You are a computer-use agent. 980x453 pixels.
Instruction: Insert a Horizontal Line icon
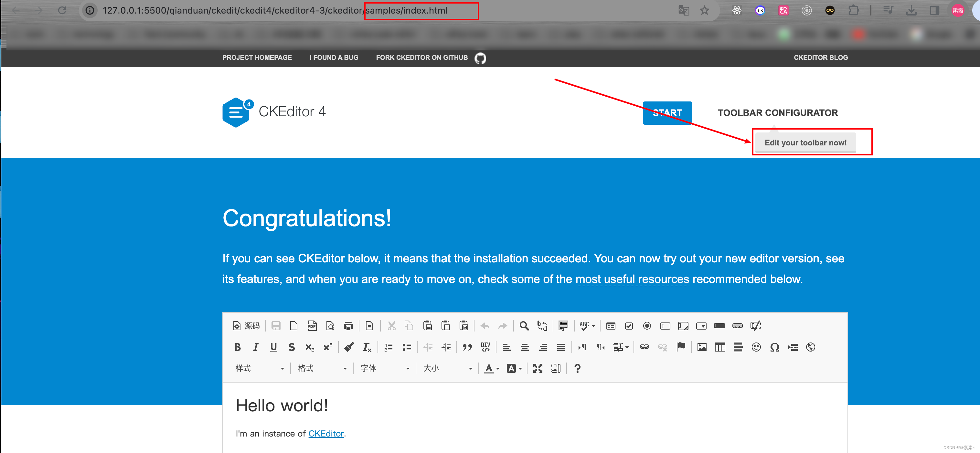pyautogui.click(x=738, y=347)
